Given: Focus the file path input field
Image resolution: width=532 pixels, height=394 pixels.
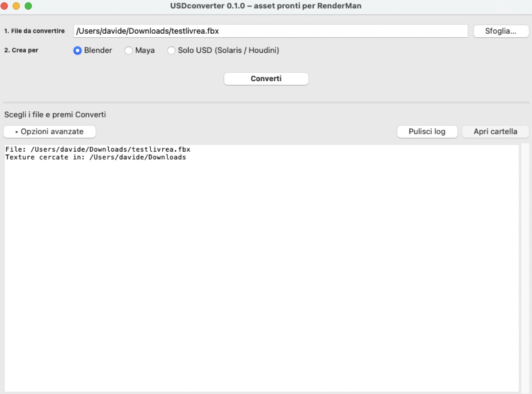Looking at the screenshot, I should click(x=270, y=31).
